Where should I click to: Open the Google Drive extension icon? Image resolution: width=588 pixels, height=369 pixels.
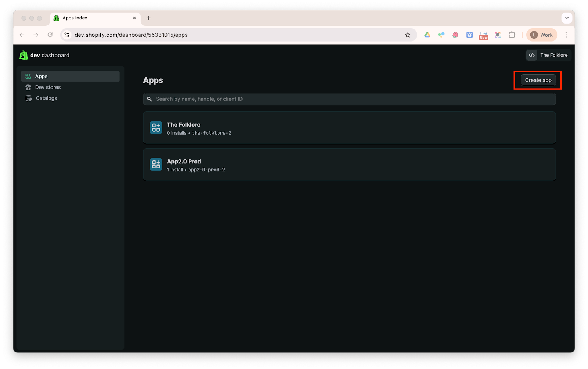coord(427,35)
